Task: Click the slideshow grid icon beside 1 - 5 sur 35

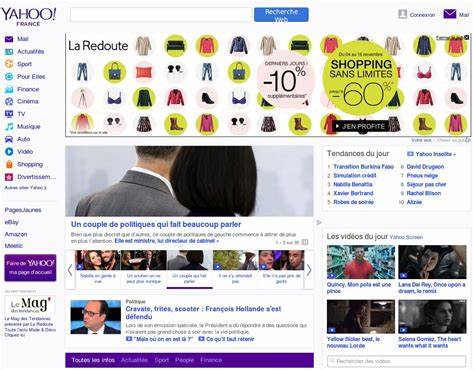Action: [x=305, y=242]
